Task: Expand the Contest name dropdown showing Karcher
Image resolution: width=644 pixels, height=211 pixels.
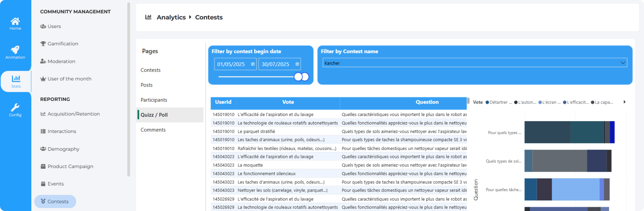Action: coord(623,63)
